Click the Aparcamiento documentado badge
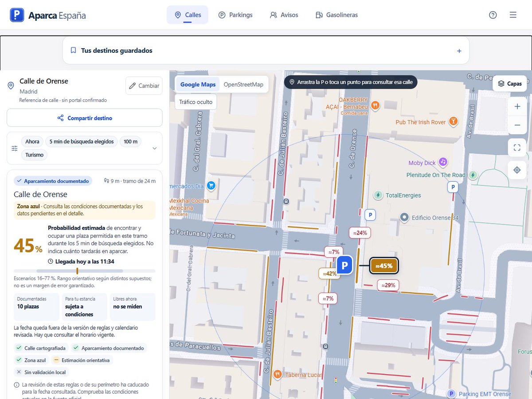 tap(53, 181)
